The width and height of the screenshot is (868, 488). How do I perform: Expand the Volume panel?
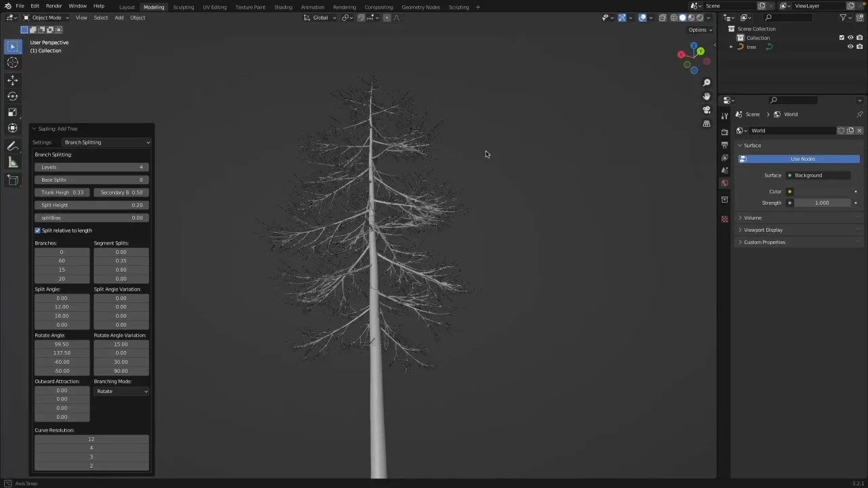coord(752,218)
